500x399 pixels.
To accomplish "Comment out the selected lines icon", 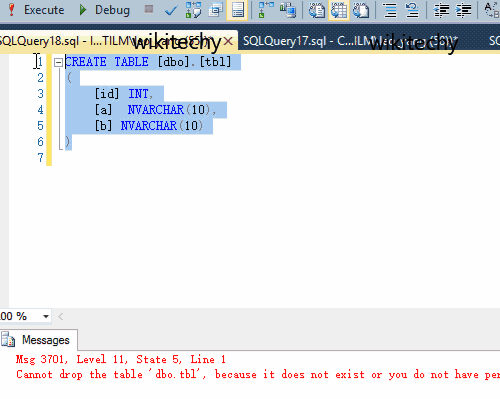I will coord(390,10).
